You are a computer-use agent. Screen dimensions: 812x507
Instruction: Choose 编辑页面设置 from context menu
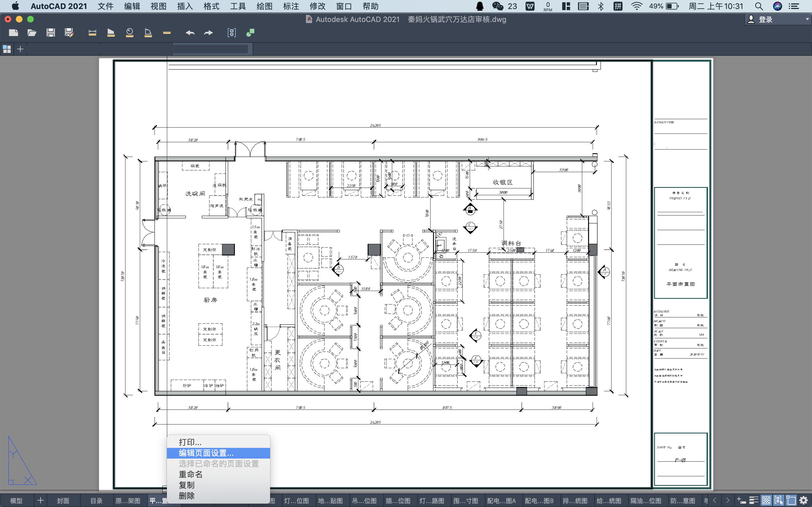[x=206, y=453]
